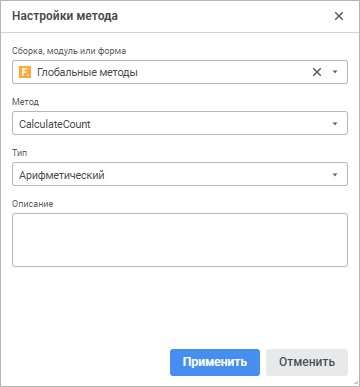The width and height of the screenshot is (360, 387).
Task: Click the Глобальные методы text in the field
Action: [87, 72]
